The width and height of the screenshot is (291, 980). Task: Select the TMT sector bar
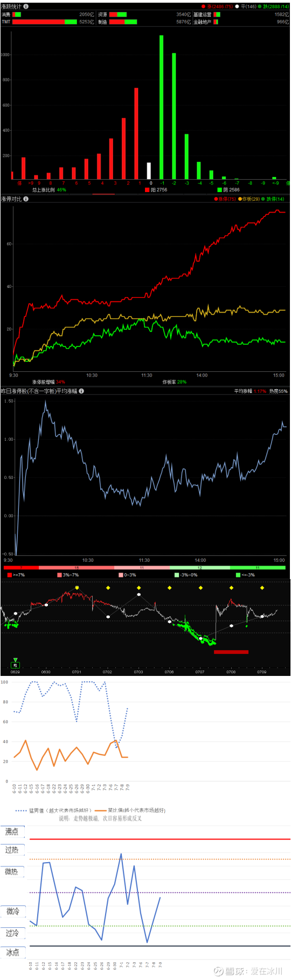coord(45,22)
